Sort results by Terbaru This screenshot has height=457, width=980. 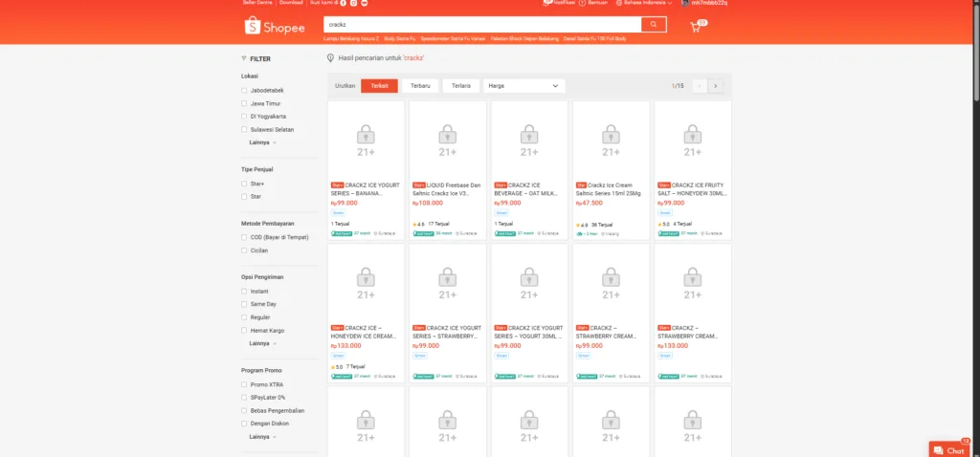pyautogui.click(x=420, y=86)
